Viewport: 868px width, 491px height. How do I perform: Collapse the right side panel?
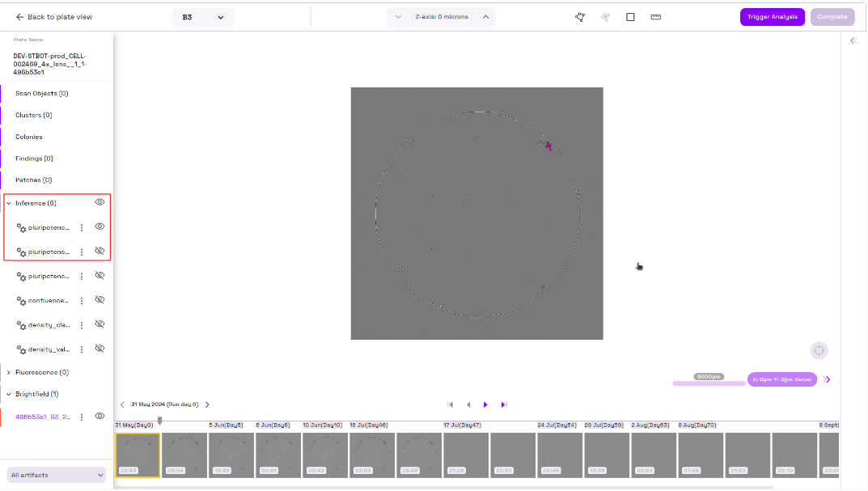pos(853,40)
